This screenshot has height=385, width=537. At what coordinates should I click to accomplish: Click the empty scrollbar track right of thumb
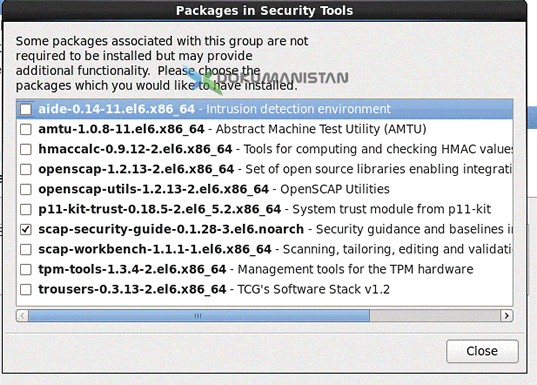[435, 315]
